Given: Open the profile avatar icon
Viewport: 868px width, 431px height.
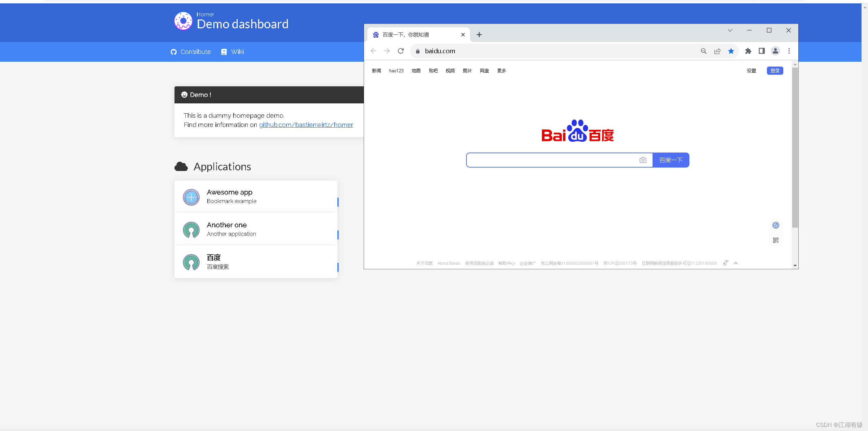Looking at the screenshot, I should pos(775,51).
